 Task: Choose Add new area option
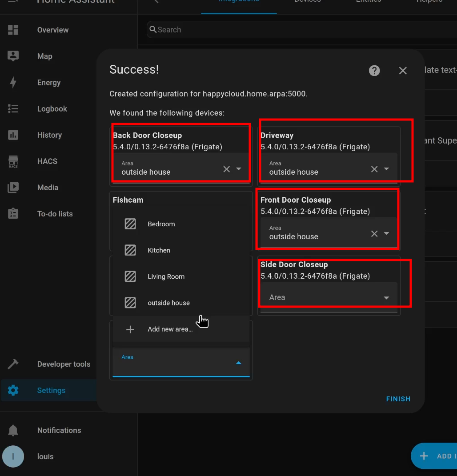(x=181, y=329)
